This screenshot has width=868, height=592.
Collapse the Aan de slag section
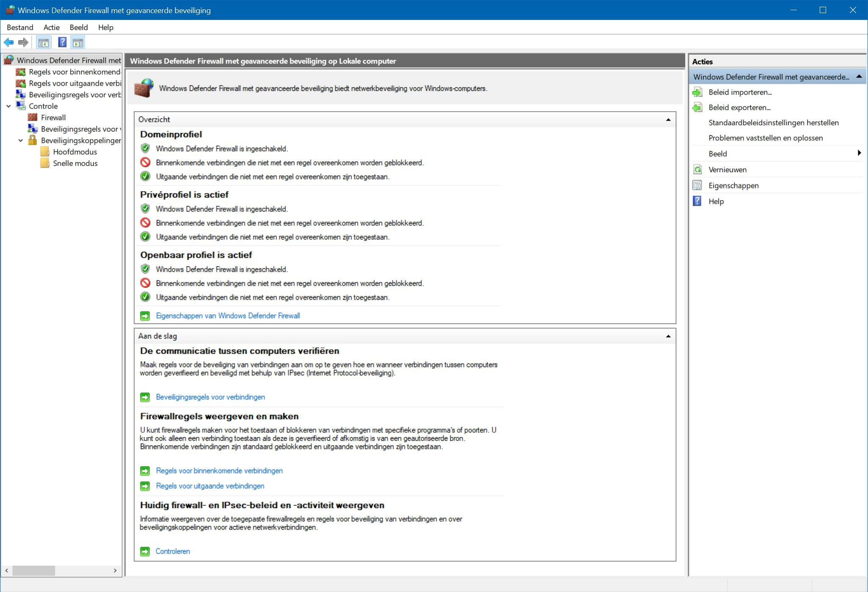point(668,336)
